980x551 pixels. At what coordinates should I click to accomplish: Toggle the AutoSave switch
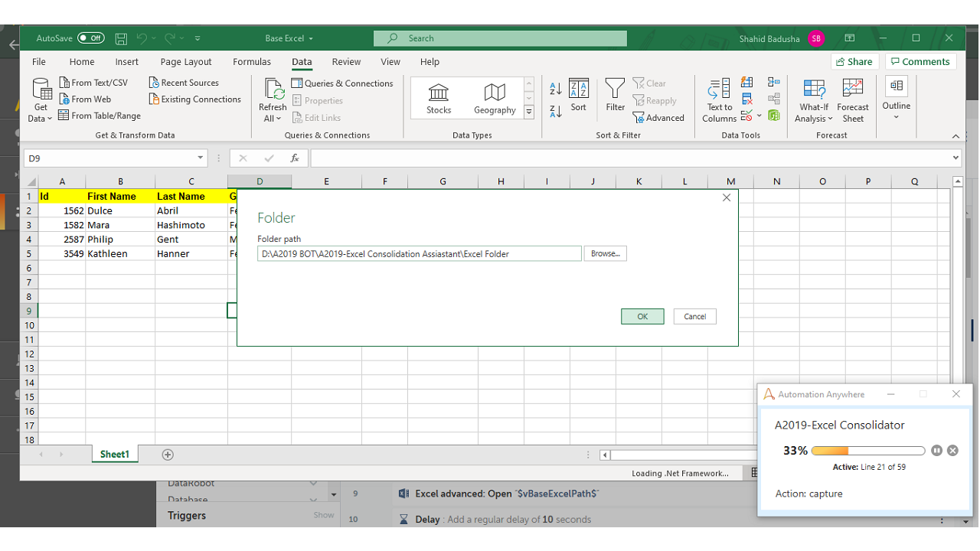point(91,38)
